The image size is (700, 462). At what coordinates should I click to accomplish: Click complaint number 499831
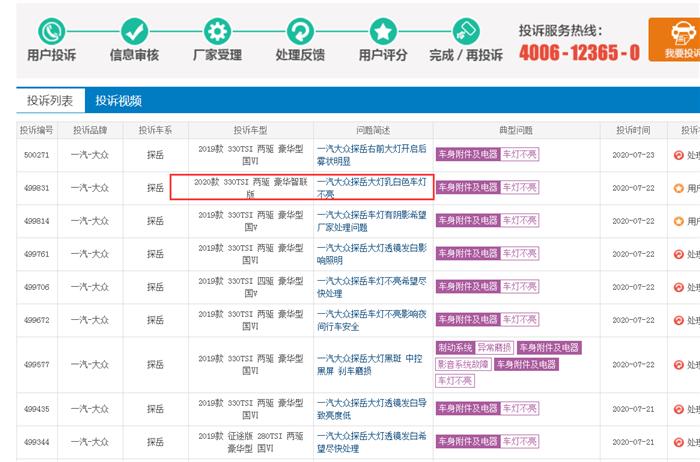[37, 188]
